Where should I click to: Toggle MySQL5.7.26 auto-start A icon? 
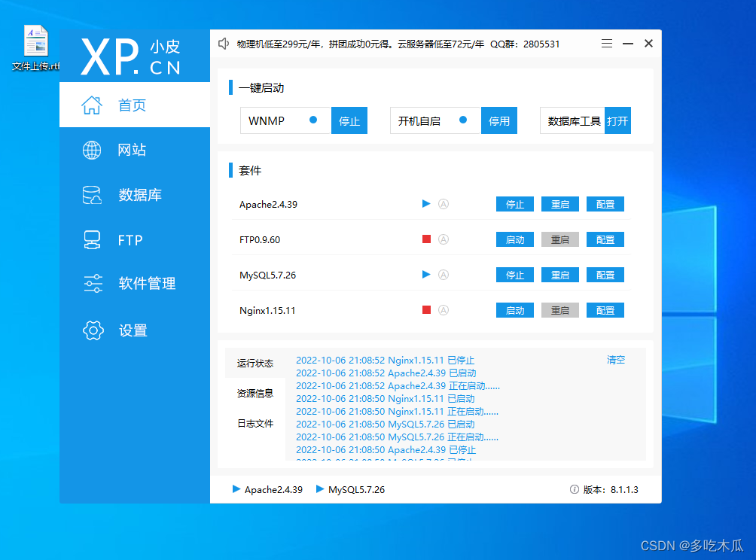tap(444, 275)
